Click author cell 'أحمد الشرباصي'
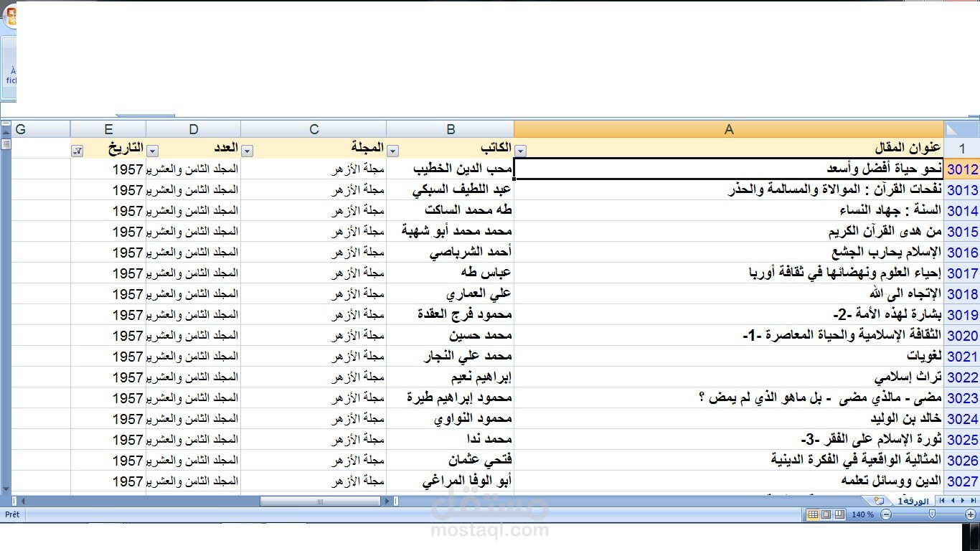Image resolution: width=980 pixels, height=551 pixels. pyautogui.click(x=451, y=253)
